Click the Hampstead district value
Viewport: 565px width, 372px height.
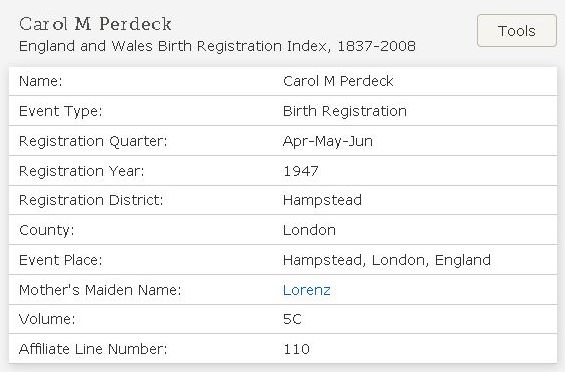pos(322,200)
